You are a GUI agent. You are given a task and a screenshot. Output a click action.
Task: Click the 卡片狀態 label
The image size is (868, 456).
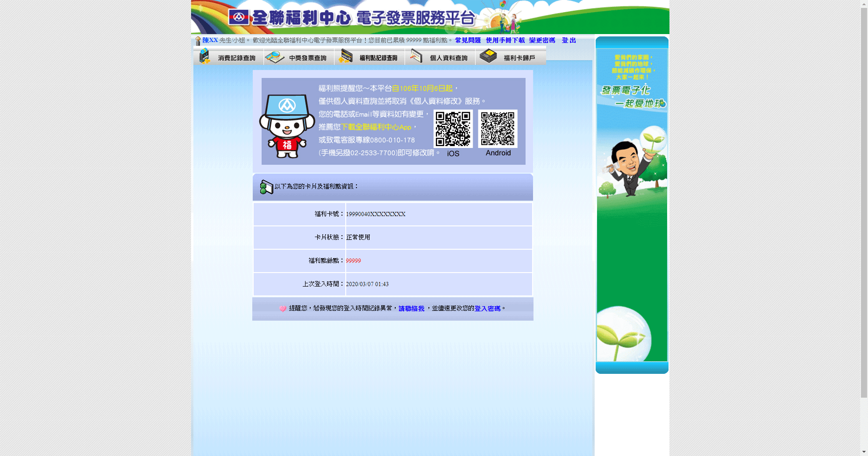[329, 238]
